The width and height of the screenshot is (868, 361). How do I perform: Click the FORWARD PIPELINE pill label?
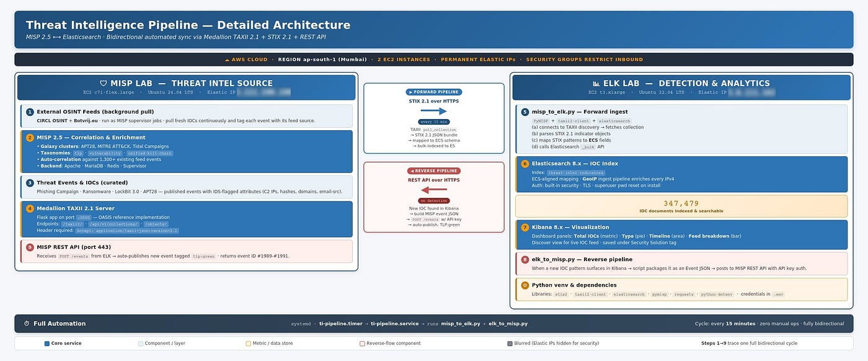point(433,92)
